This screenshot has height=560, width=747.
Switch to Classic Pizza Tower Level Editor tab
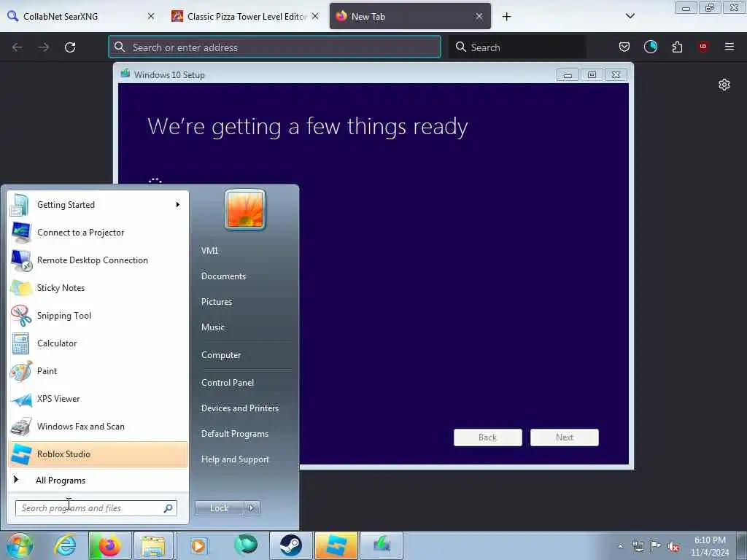tap(245, 17)
